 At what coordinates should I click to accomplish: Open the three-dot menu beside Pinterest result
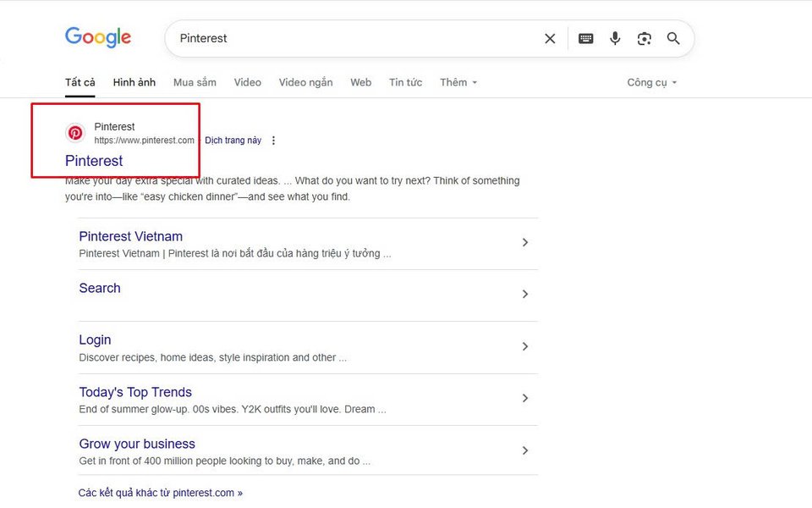(x=273, y=141)
